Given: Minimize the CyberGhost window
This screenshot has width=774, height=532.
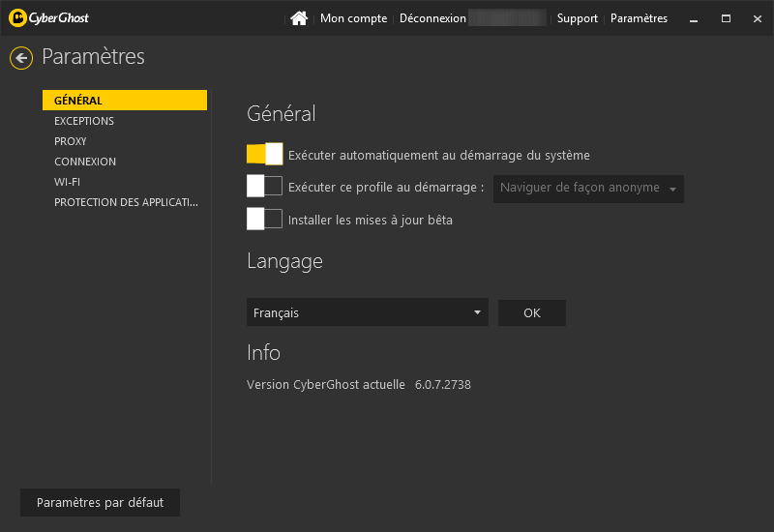Looking at the screenshot, I should (694, 18).
